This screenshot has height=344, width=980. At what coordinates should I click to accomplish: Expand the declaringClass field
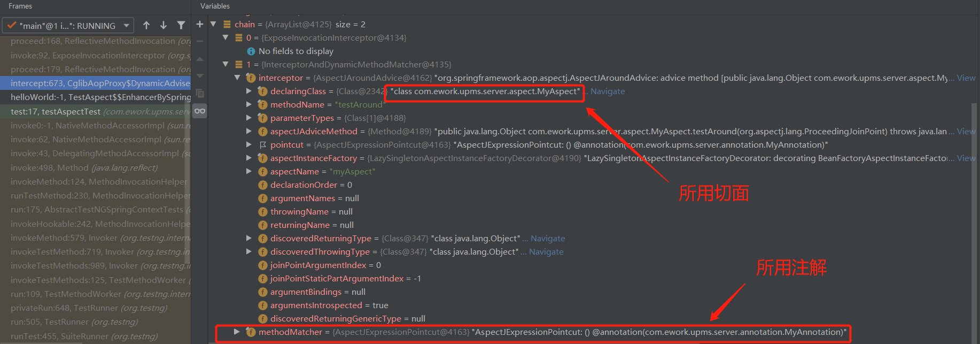click(x=248, y=91)
